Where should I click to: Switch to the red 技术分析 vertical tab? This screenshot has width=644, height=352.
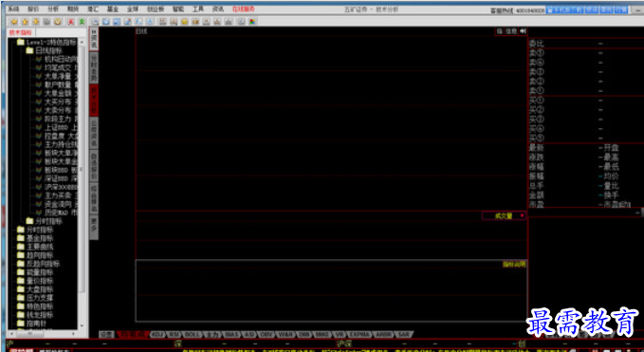click(x=94, y=101)
